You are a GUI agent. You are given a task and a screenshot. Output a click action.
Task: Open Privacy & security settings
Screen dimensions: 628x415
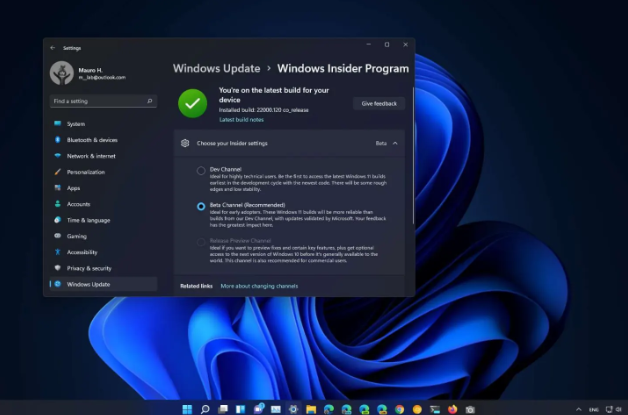point(103,268)
